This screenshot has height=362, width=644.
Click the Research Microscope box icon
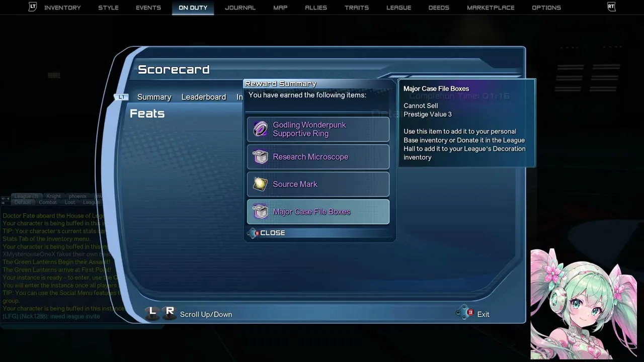coord(261,157)
